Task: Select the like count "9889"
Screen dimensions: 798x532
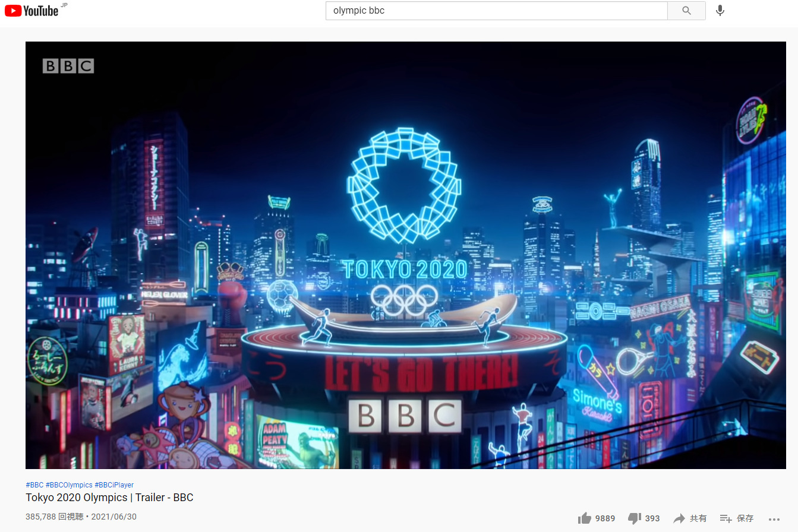Action: point(605,518)
